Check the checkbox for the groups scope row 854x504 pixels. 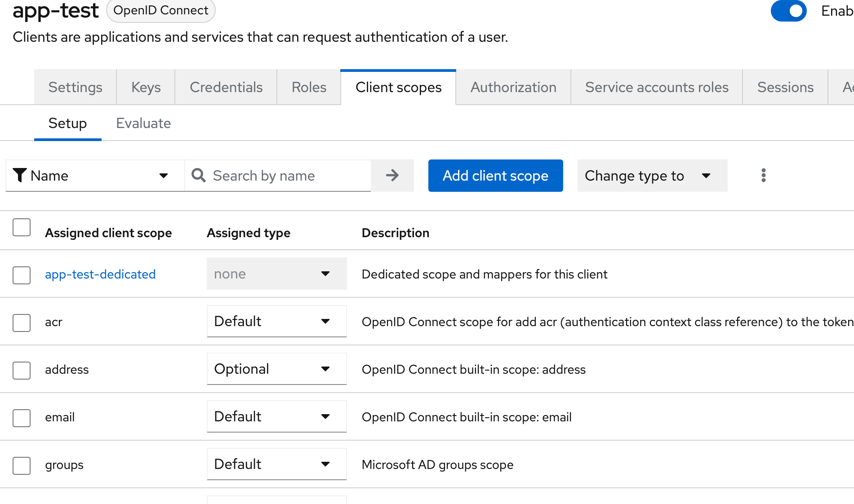pyautogui.click(x=21, y=466)
